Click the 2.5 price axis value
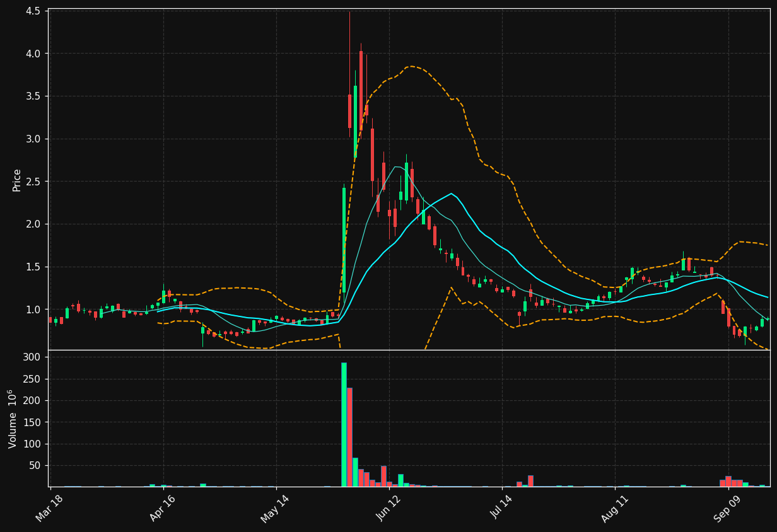The height and width of the screenshot is (532, 777). tap(34, 182)
